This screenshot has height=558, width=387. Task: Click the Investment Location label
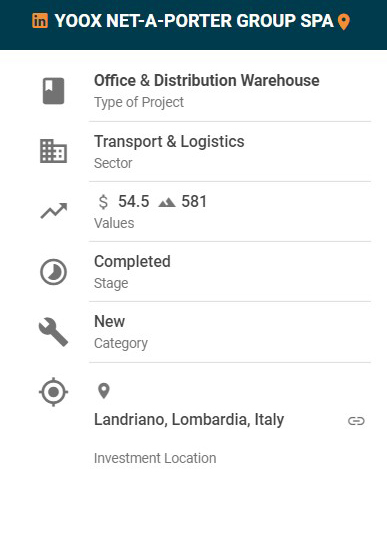click(155, 458)
